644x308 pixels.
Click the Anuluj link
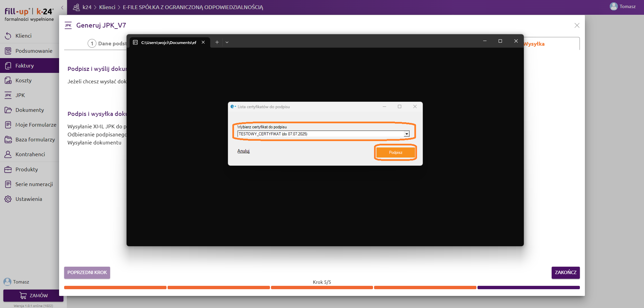point(243,151)
